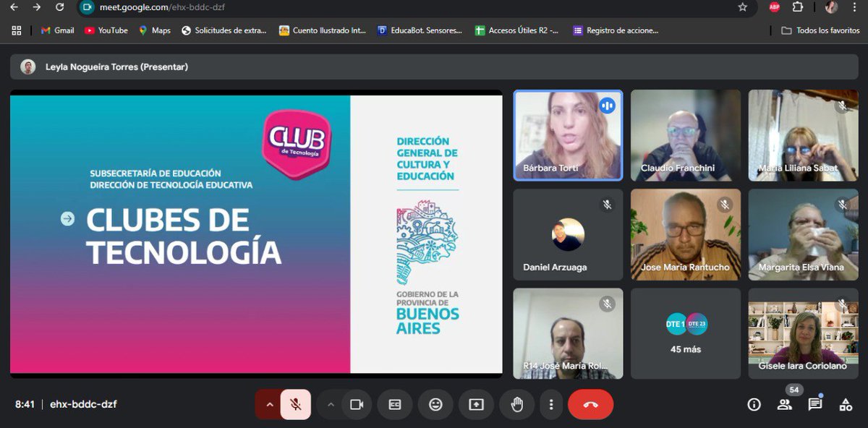Click meeting code ehx-bddc-dzf text

[83, 404]
